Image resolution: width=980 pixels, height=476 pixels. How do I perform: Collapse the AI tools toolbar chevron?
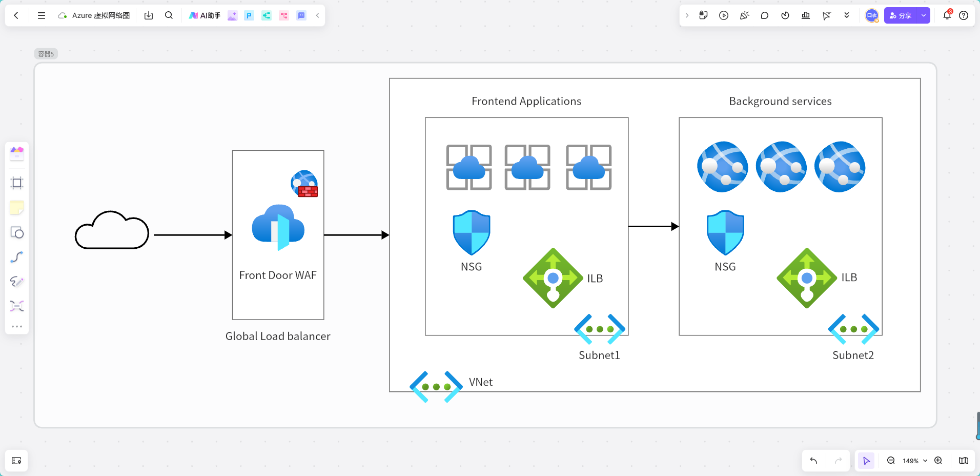click(317, 15)
